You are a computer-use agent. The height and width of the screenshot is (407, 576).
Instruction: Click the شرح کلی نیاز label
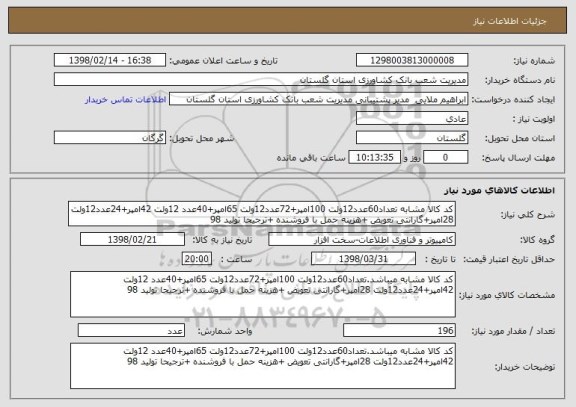point(528,215)
